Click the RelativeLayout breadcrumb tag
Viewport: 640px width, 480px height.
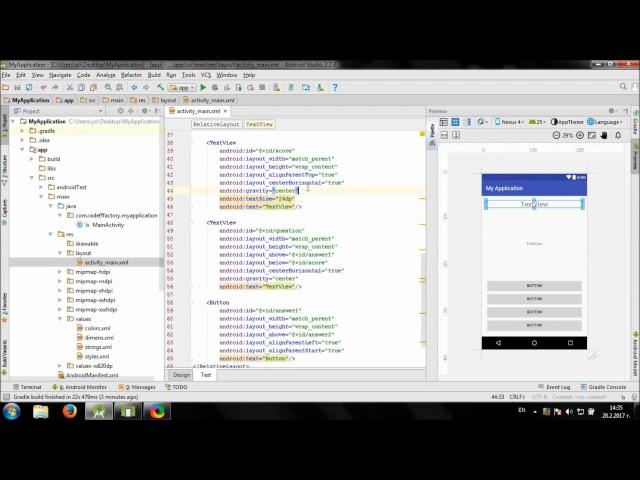(x=216, y=124)
